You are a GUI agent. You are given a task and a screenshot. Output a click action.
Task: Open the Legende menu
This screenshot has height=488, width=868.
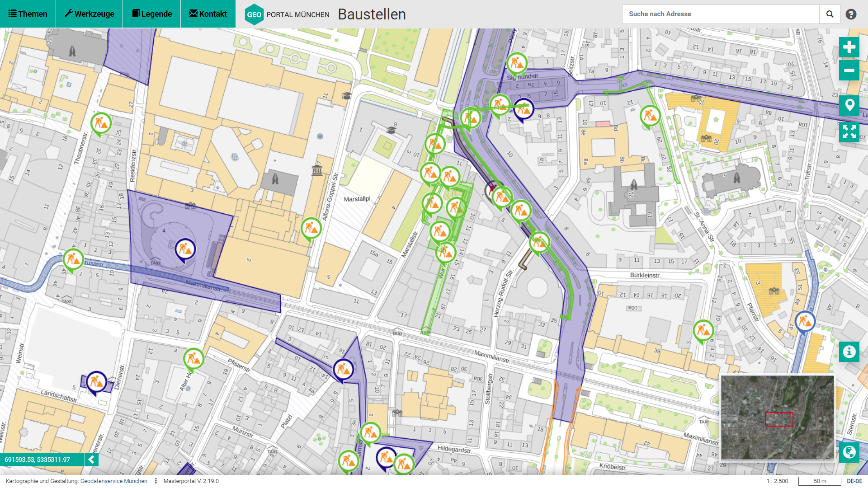point(152,14)
